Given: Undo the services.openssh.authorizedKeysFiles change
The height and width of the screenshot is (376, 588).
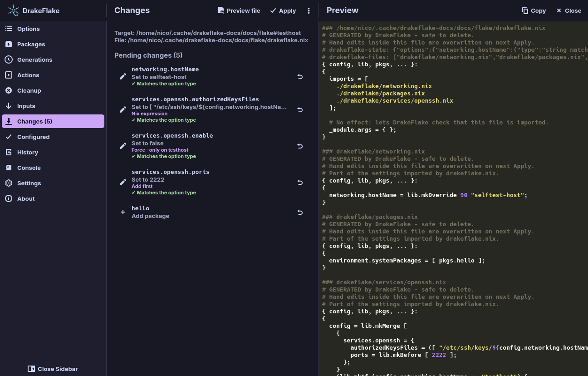Looking at the screenshot, I should point(300,109).
